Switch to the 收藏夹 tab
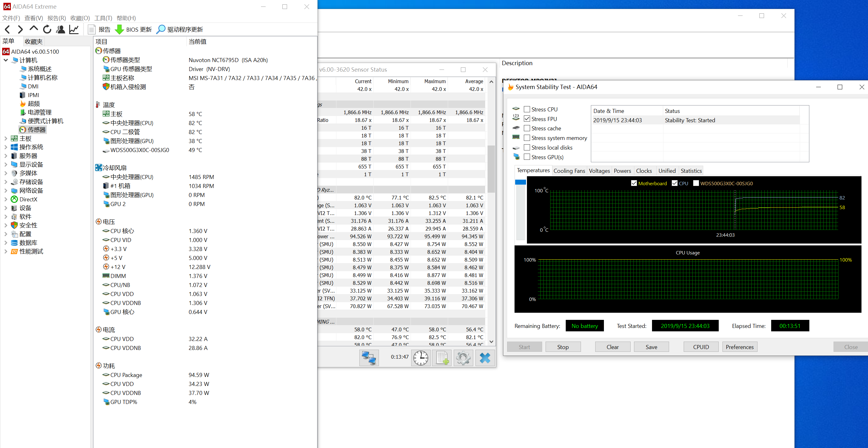 tap(34, 42)
